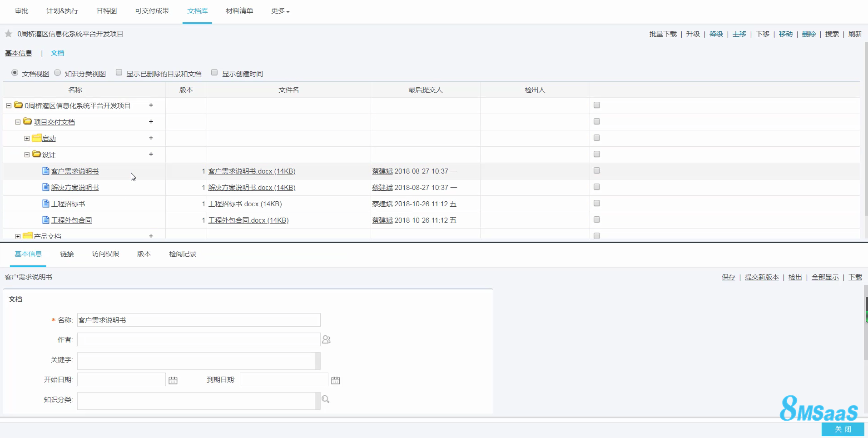Switch to the 甘特图 tab
This screenshot has height=438, width=868.
pos(107,10)
